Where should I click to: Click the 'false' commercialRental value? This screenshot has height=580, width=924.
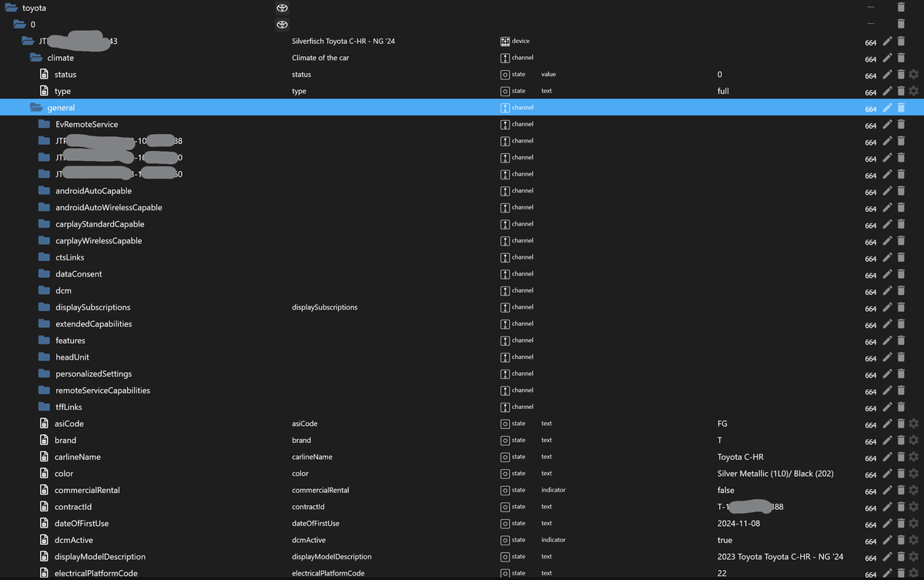point(725,490)
